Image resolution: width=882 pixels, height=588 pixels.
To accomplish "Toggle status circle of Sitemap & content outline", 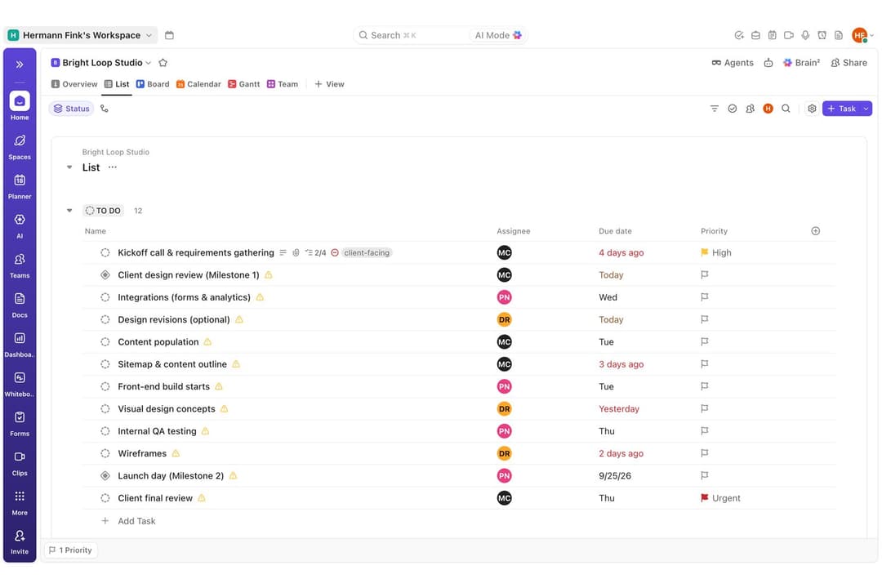I will (105, 364).
